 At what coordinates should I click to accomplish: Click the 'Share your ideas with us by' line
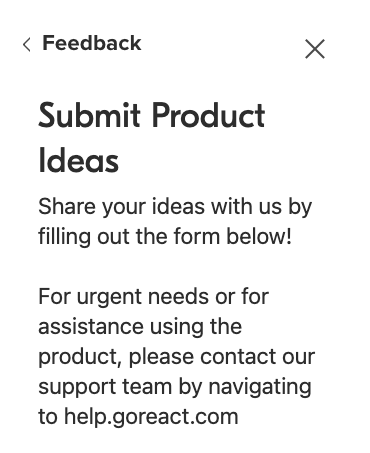coord(175,206)
